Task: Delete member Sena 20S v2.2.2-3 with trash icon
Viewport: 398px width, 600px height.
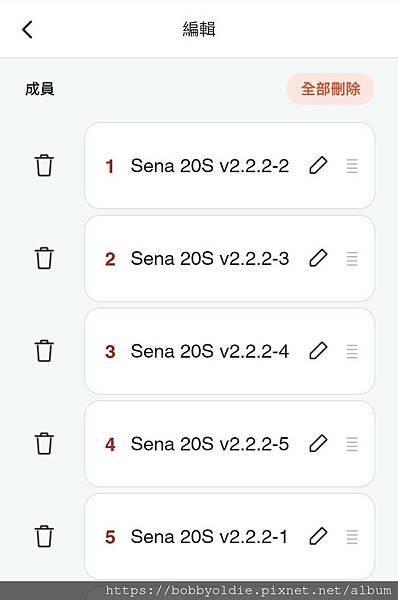Action: 44,258
